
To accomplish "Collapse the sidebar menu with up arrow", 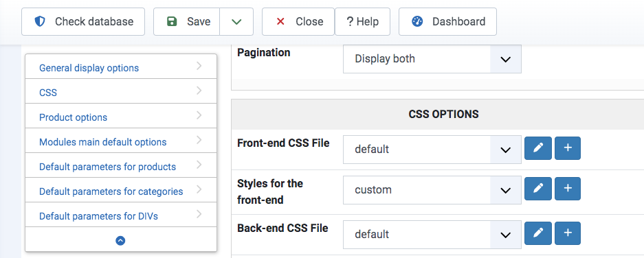I will (x=120, y=240).
